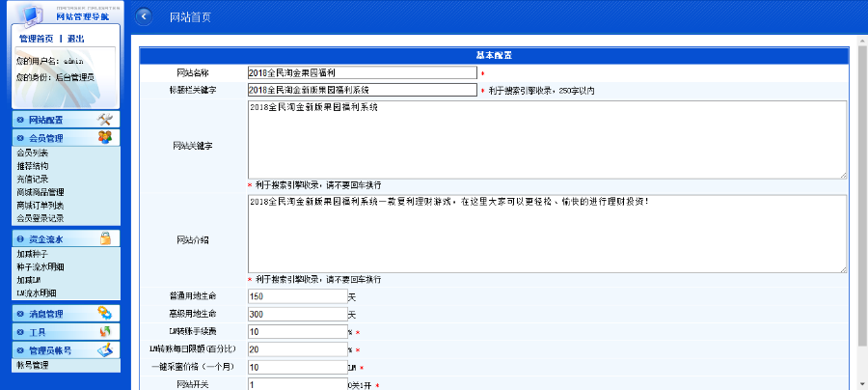The image size is (868, 390).
Task: Focus the LM转账手续费 field
Action: (298, 332)
